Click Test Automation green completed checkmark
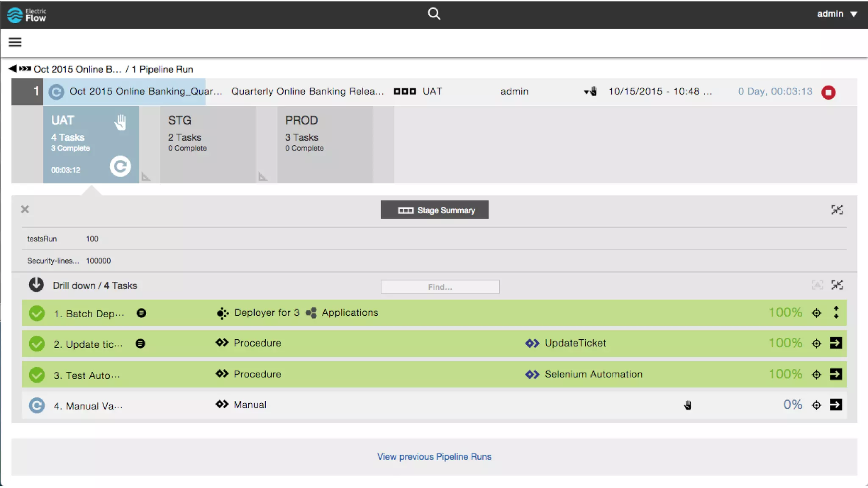The width and height of the screenshot is (868, 488). coord(37,375)
